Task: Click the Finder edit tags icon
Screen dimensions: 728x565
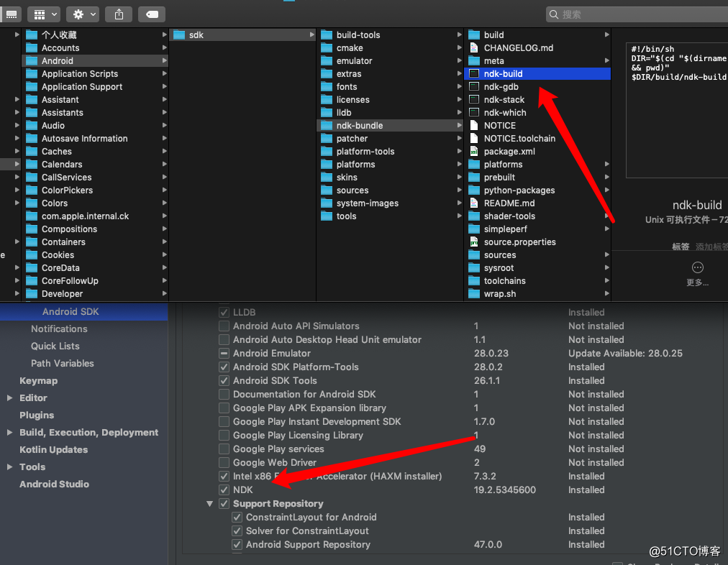Action: click(152, 14)
